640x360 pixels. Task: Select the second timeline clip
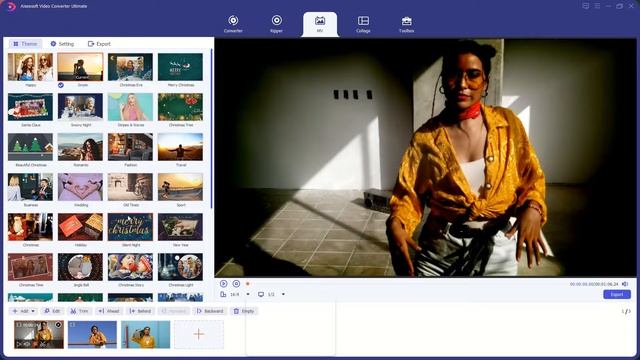pyautogui.click(x=92, y=334)
